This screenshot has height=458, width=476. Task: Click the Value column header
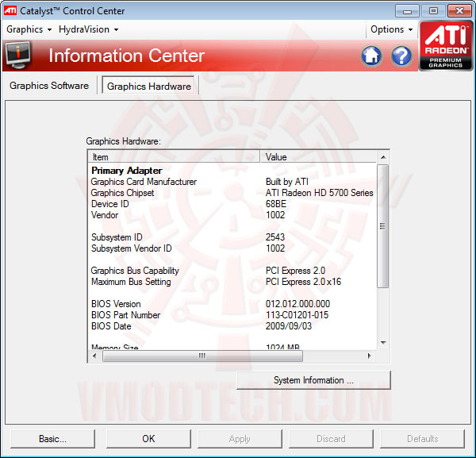click(318, 157)
